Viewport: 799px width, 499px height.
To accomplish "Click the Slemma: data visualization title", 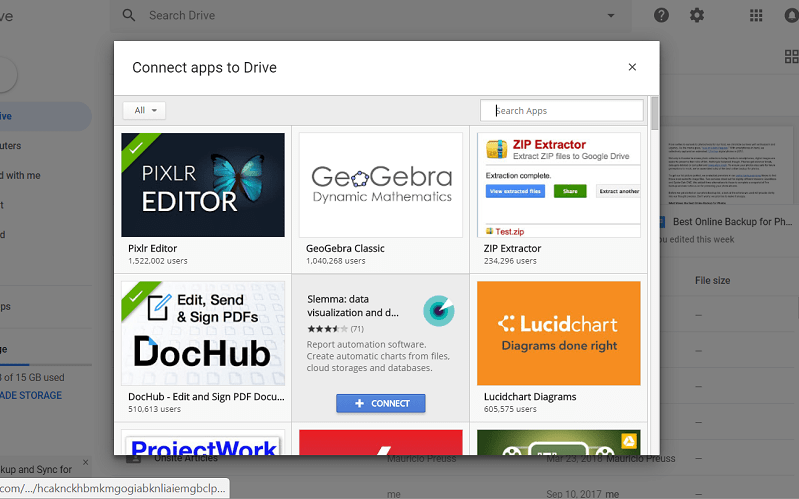I will pos(353,306).
